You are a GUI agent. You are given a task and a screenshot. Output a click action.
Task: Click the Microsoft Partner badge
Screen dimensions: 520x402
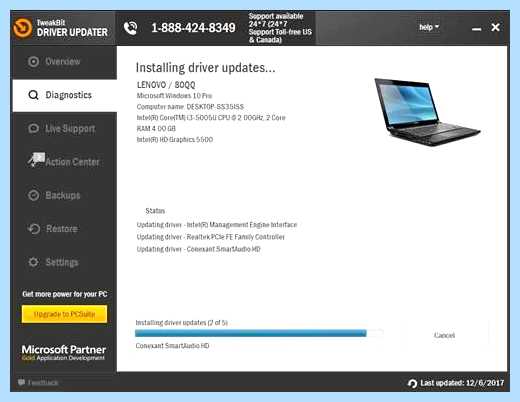click(64, 353)
